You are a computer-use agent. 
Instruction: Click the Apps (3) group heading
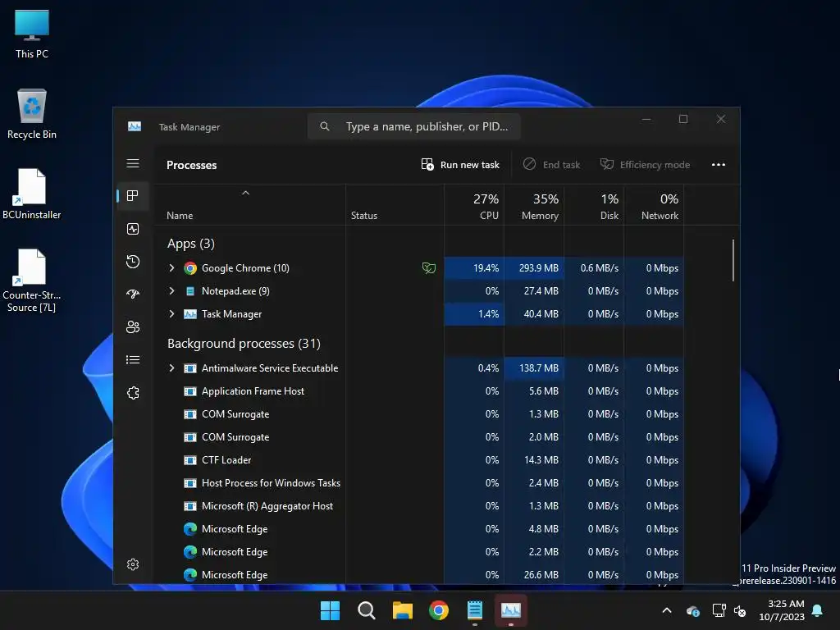(x=190, y=244)
